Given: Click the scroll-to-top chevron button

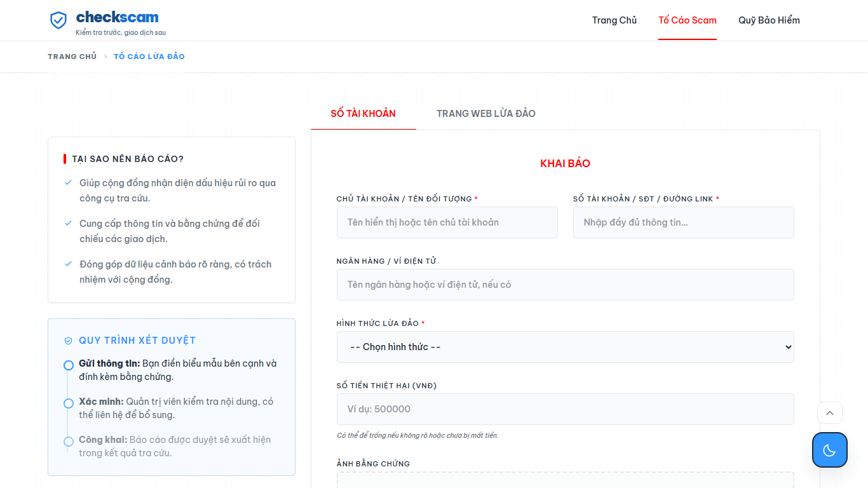Looking at the screenshot, I should tap(830, 413).
